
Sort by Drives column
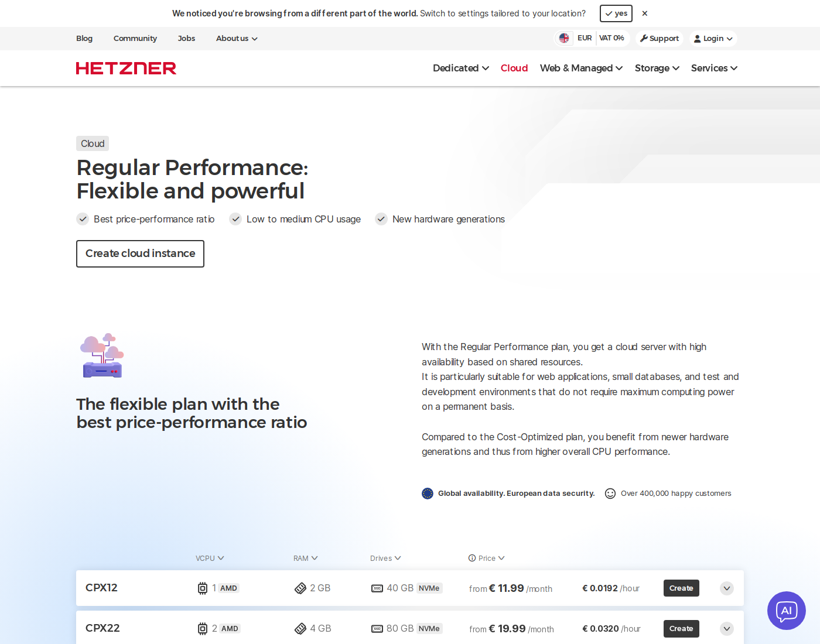[x=385, y=559]
